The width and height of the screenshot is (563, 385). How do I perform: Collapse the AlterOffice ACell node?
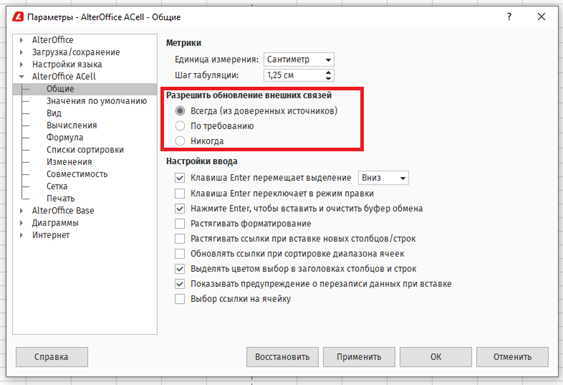[21, 76]
